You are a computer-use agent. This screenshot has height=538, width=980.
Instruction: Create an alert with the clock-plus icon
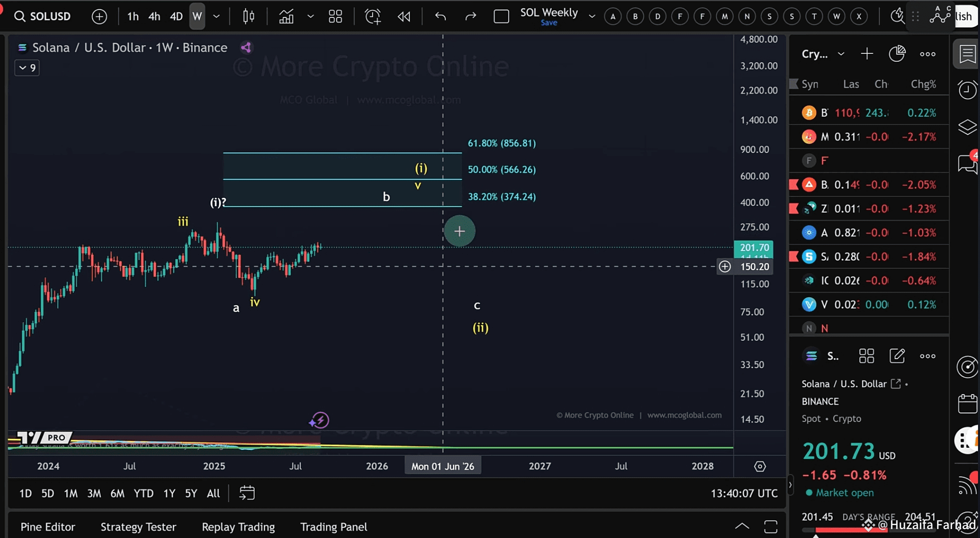coord(373,16)
